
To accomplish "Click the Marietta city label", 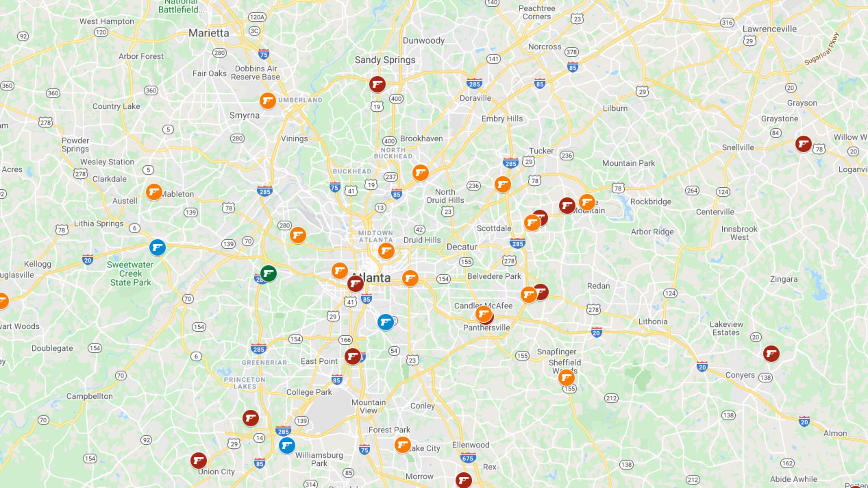I will 209,33.
